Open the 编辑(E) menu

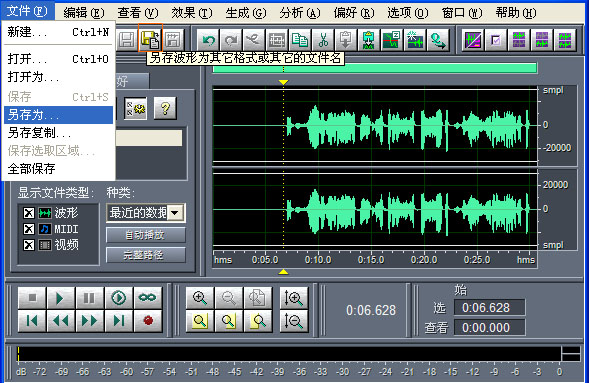pyautogui.click(x=84, y=13)
